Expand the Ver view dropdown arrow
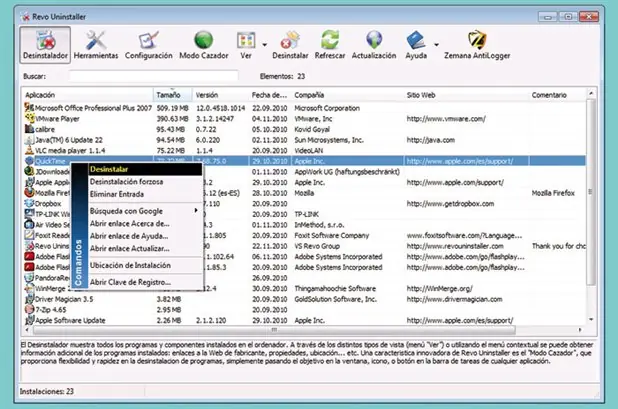618x409 pixels. point(264,45)
